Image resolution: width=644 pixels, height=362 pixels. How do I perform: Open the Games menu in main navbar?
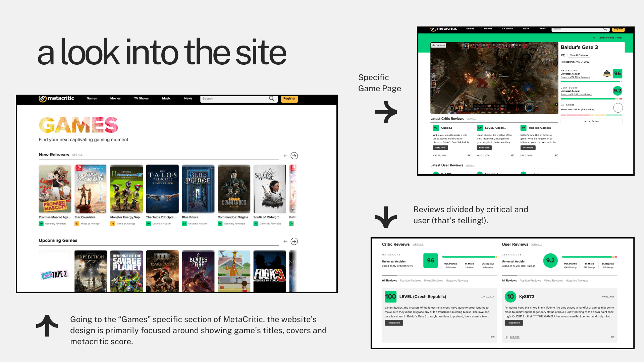coord(92,99)
